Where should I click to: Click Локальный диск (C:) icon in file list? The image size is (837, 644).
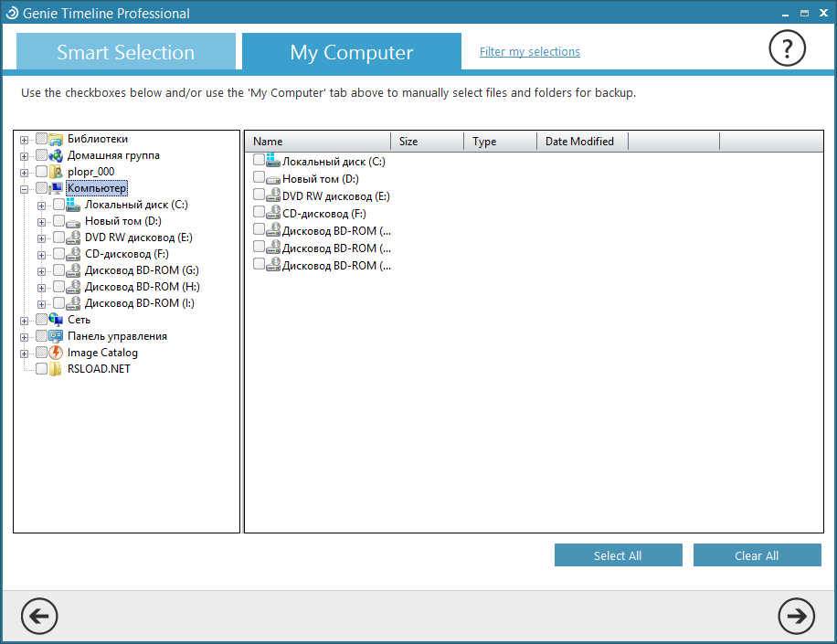pos(273,160)
